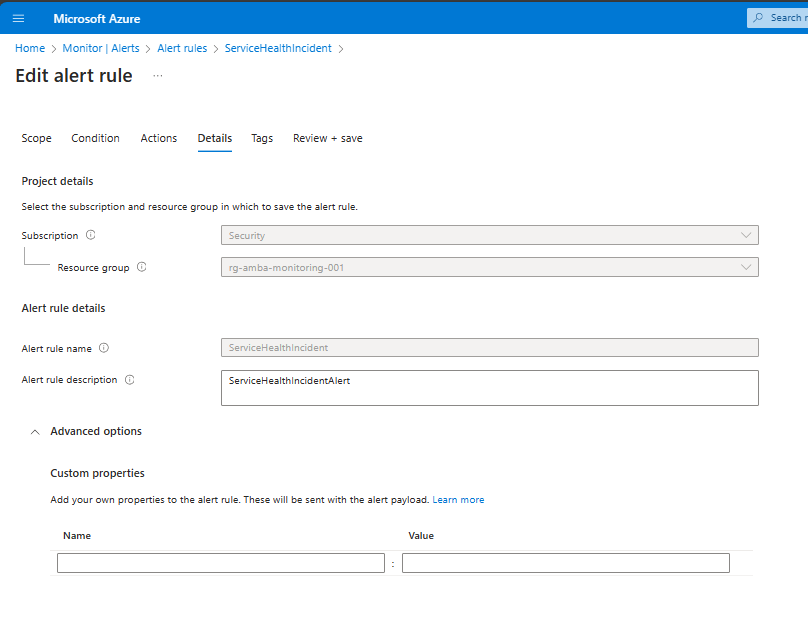Click the Custom properties heading
This screenshot has height=625, width=808.
click(97, 473)
